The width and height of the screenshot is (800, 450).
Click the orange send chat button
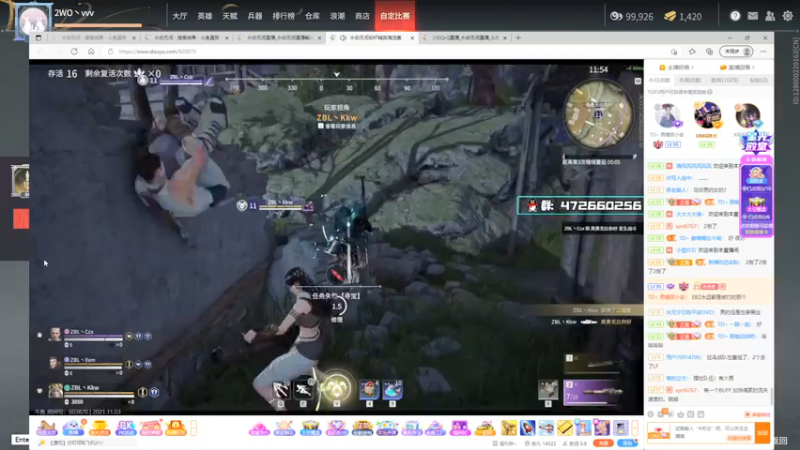coord(762,433)
